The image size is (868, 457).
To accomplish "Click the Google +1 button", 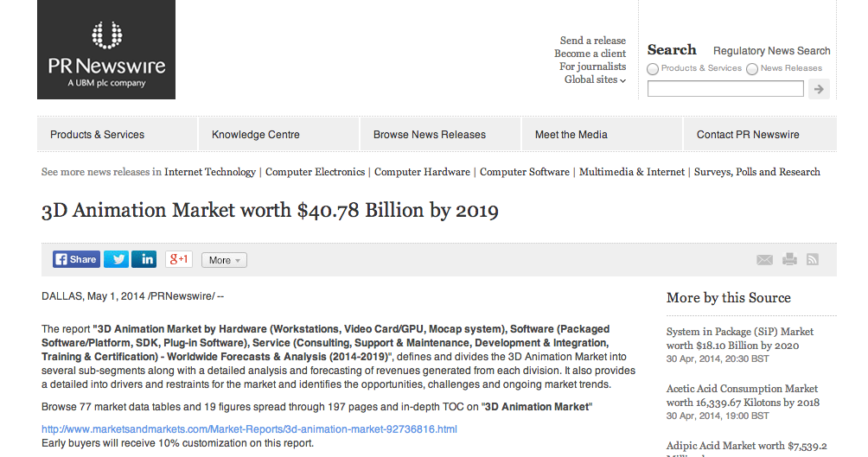I will (179, 259).
